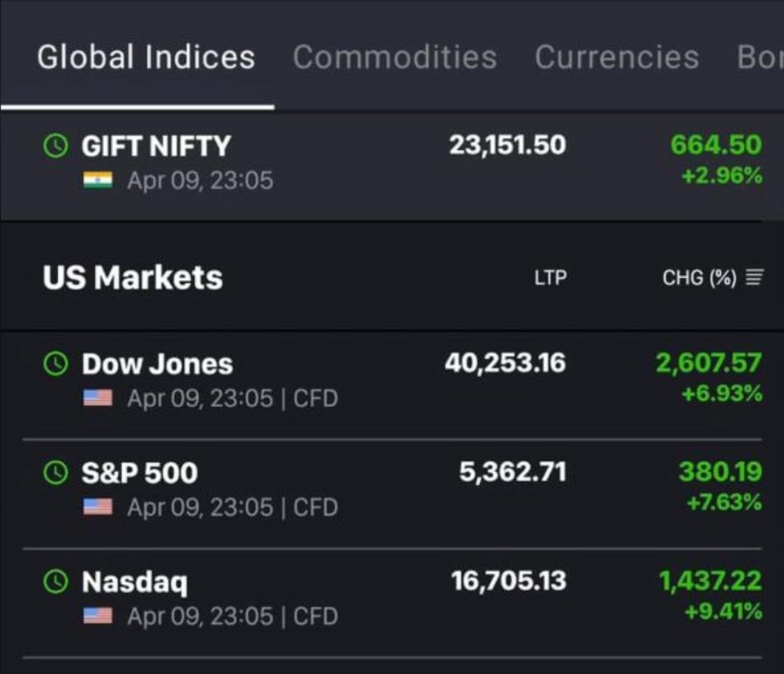
Task: Open the partially visible Bonds tab
Action: tap(759, 57)
